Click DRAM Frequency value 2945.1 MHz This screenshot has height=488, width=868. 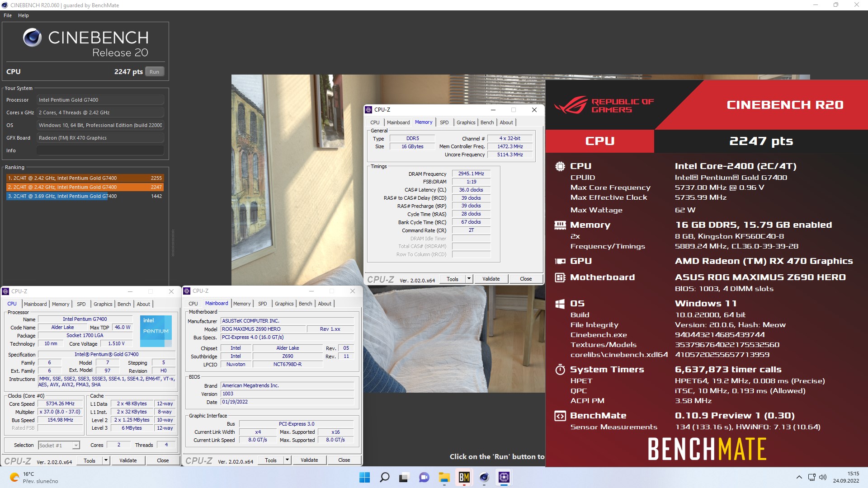click(x=471, y=174)
